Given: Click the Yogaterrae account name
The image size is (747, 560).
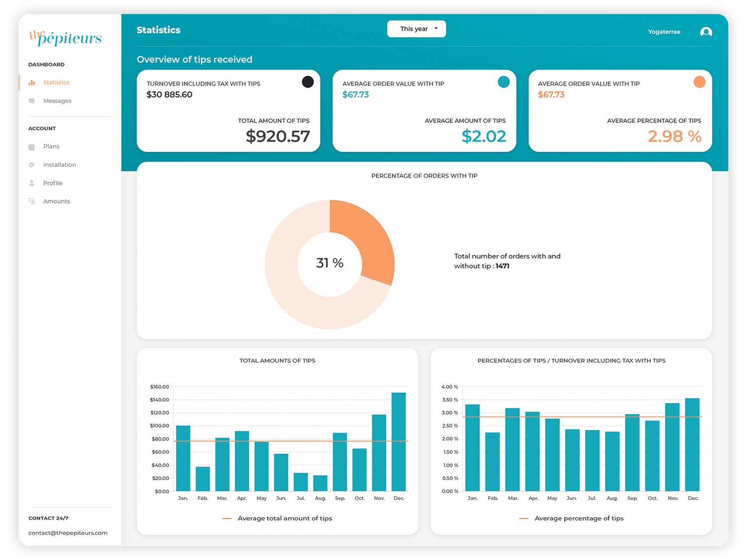Looking at the screenshot, I should point(664,32).
